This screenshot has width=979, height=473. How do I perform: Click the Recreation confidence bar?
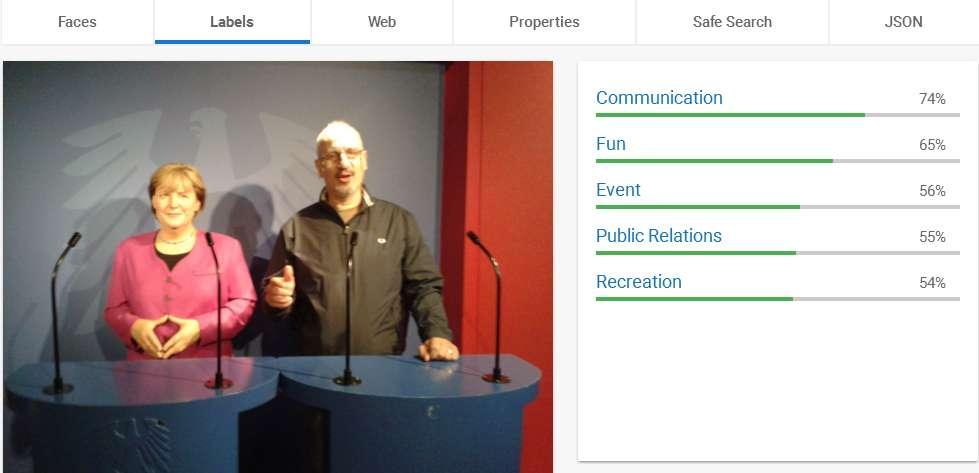776,299
